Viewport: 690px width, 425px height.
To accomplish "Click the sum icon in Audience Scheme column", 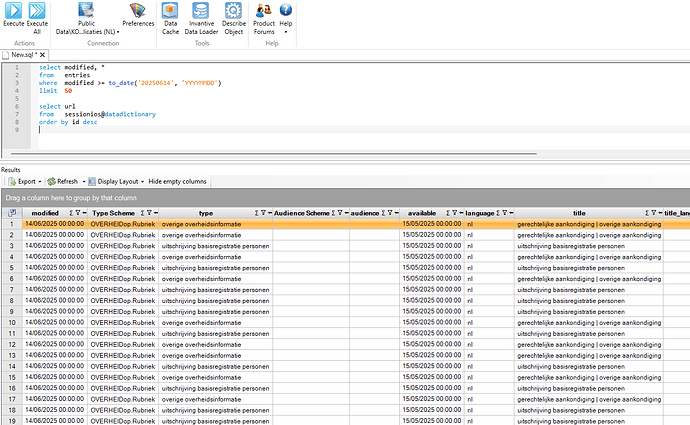I will point(333,213).
